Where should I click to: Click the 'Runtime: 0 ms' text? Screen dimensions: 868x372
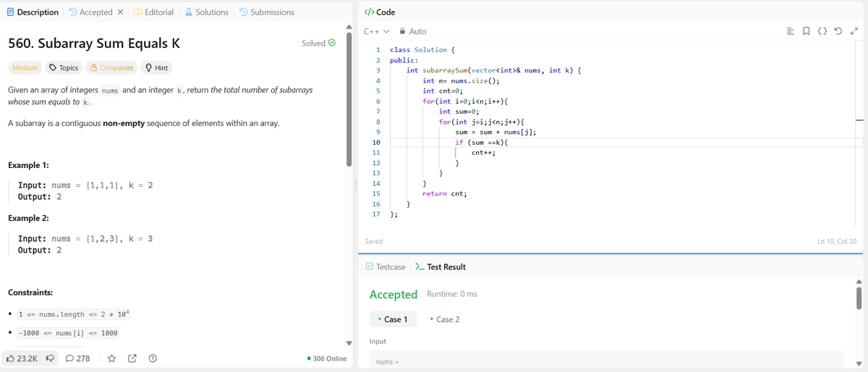click(452, 294)
